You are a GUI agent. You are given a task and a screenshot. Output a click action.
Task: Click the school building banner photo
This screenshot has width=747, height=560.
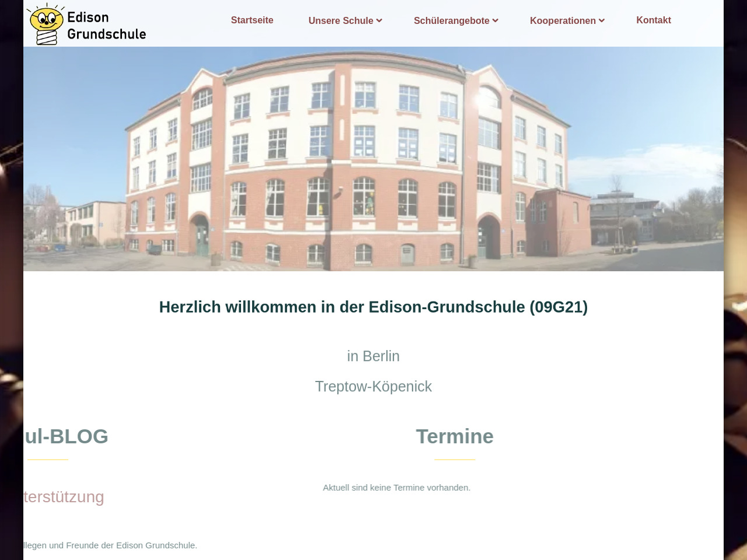(x=373, y=159)
